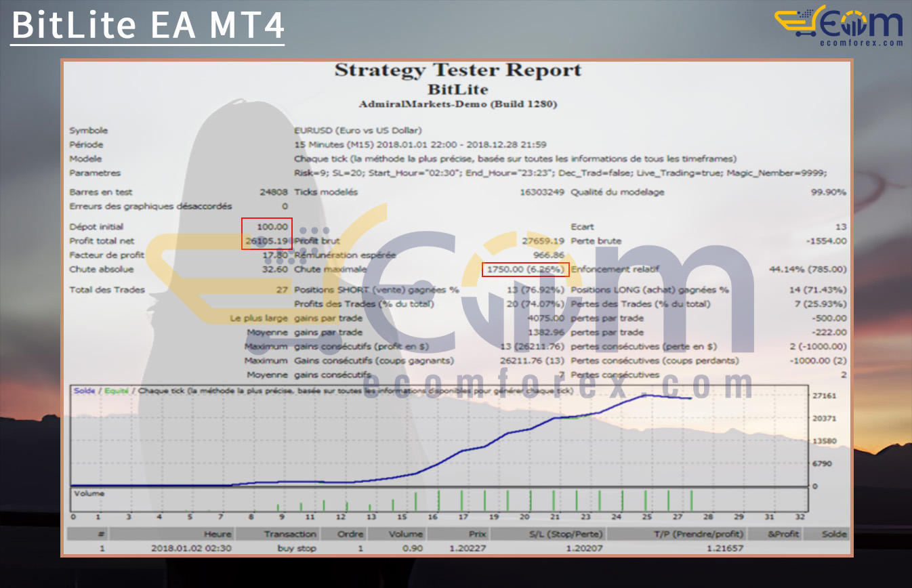
Task: Click the Profit total net value 26105.19
Action: [x=268, y=240]
